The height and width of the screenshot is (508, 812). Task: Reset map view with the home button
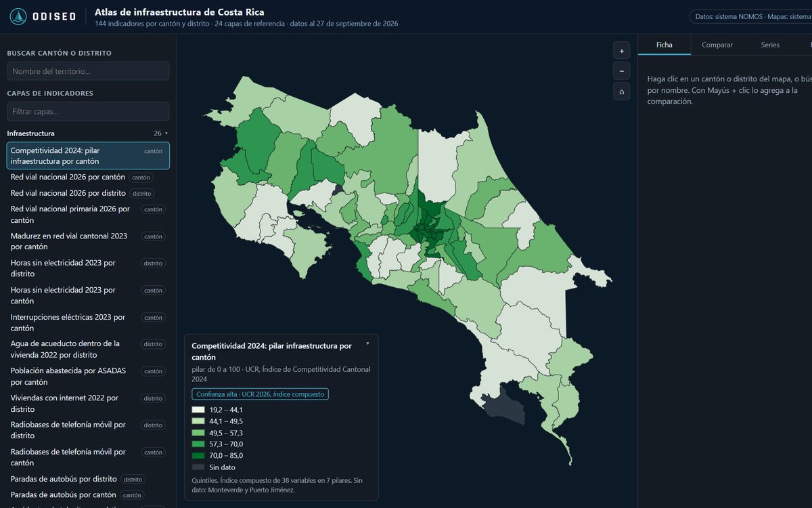tap(622, 91)
